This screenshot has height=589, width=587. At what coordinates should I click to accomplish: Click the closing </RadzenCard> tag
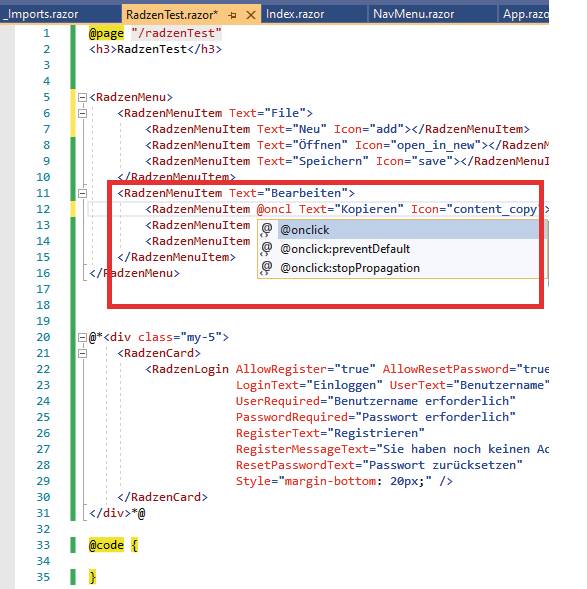point(162,497)
